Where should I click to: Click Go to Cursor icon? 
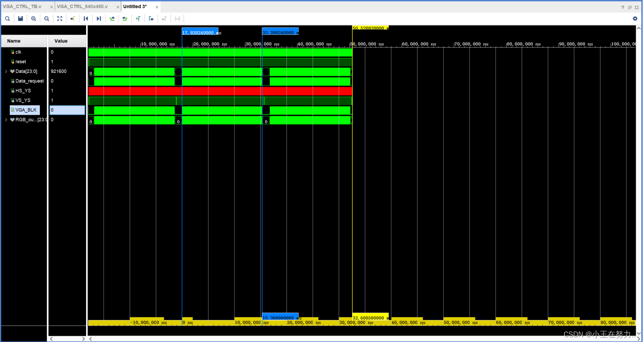point(73,18)
